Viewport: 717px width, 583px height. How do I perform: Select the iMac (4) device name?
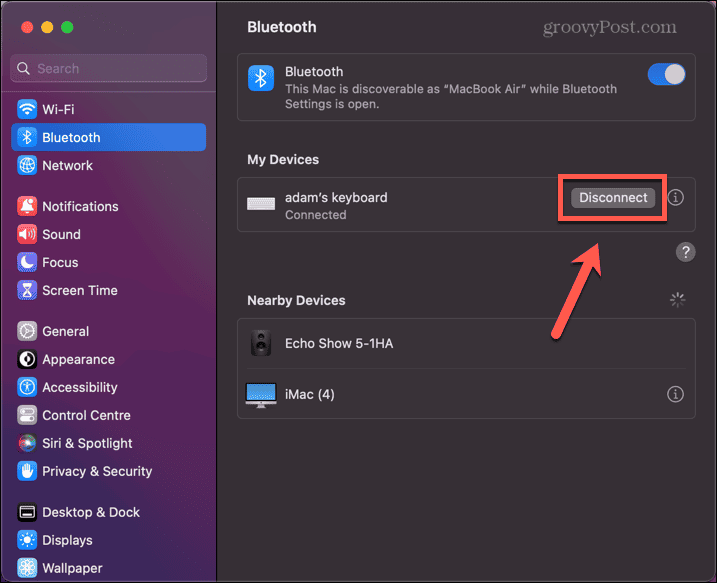310,394
